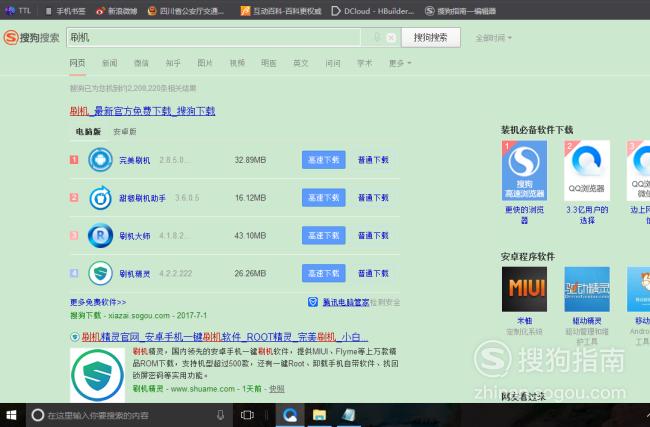Image resolution: width=650 pixels, height=427 pixels.
Task: Open the 快照 snapshot link
Action: tap(277, 388)
